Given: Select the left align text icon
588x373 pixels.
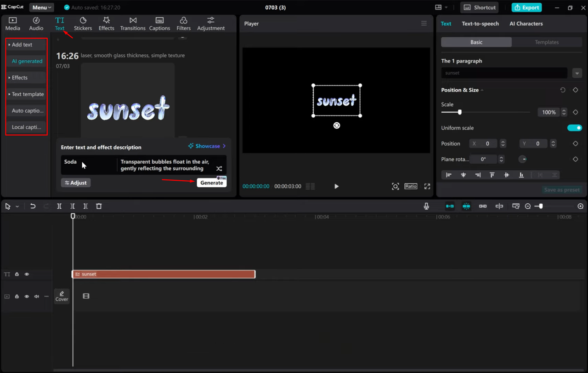Looking at the screenshot, I should click(x=449, y=175).
